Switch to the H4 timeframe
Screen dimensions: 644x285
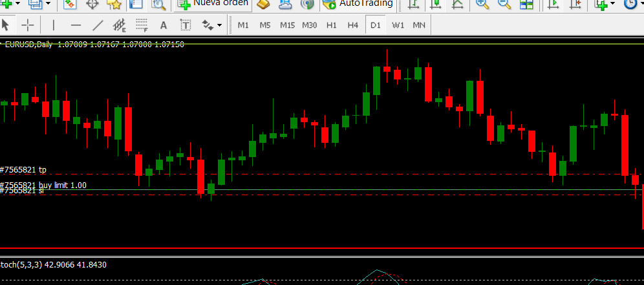tap(352, 25)
